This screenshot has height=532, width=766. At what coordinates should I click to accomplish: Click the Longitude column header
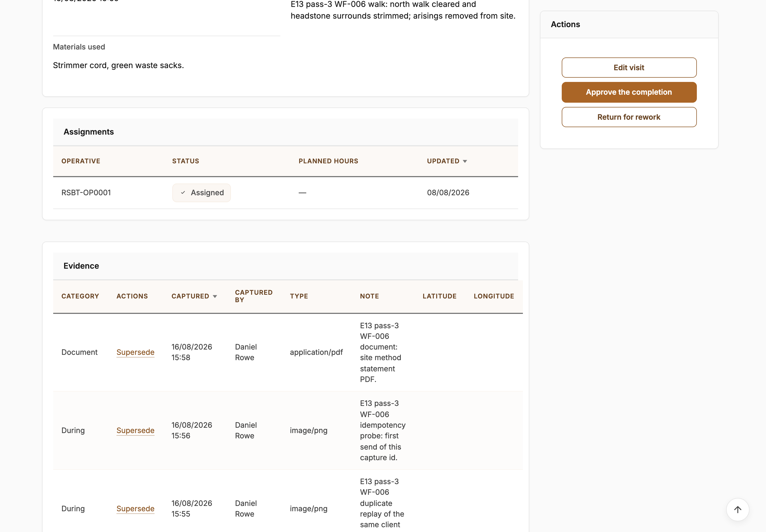(x=493, y=296)
